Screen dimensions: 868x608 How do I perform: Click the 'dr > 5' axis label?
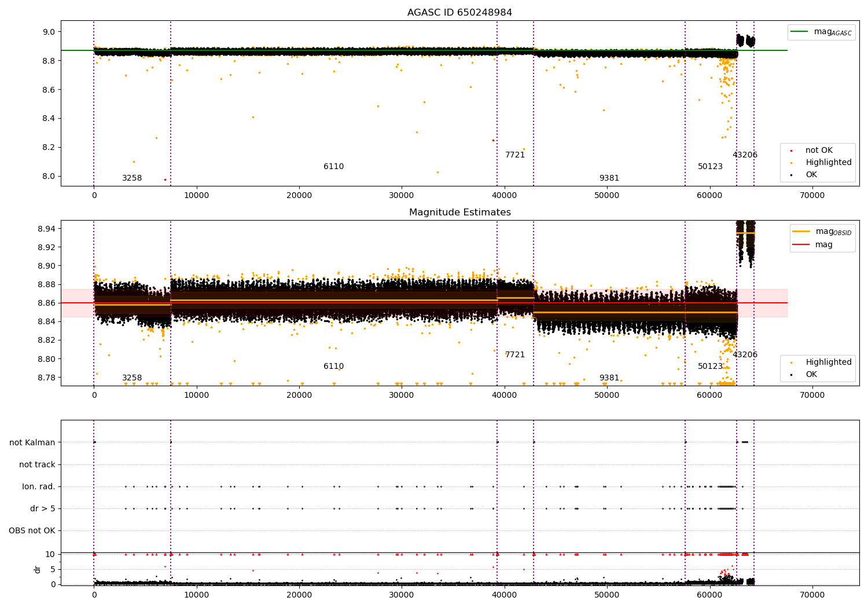coord(43,509)
